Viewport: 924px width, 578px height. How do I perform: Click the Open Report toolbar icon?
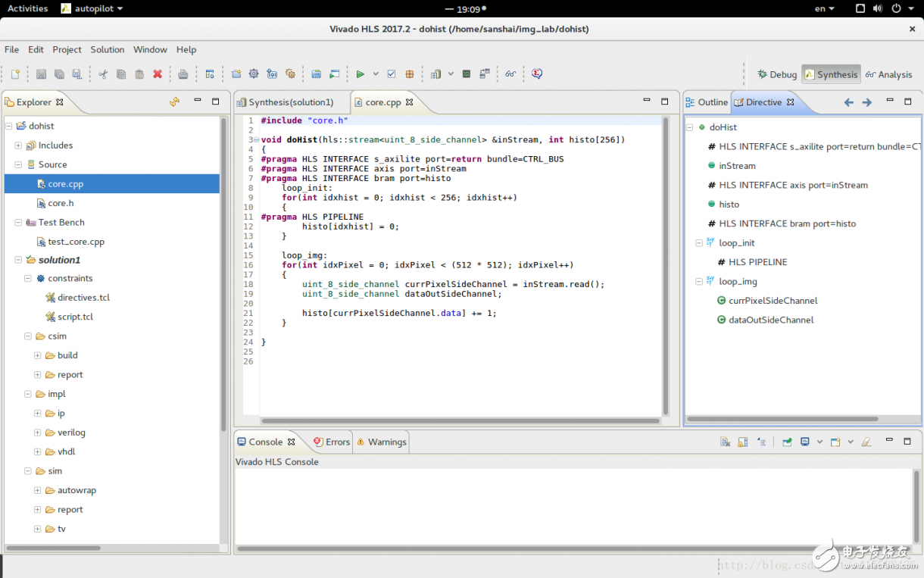435,74
